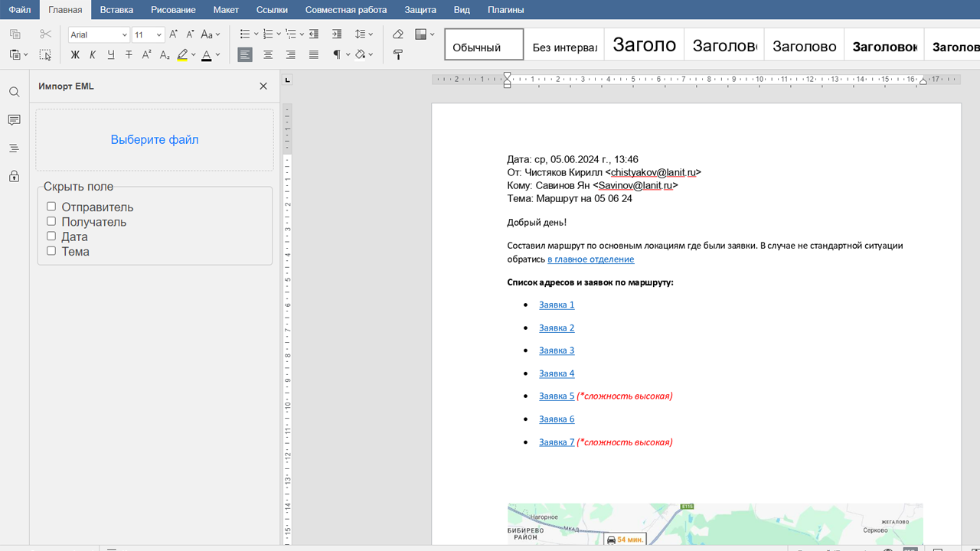Open the Плагины tab
Image resolution: width=980 pixels, height=551 pixels.
505,10
